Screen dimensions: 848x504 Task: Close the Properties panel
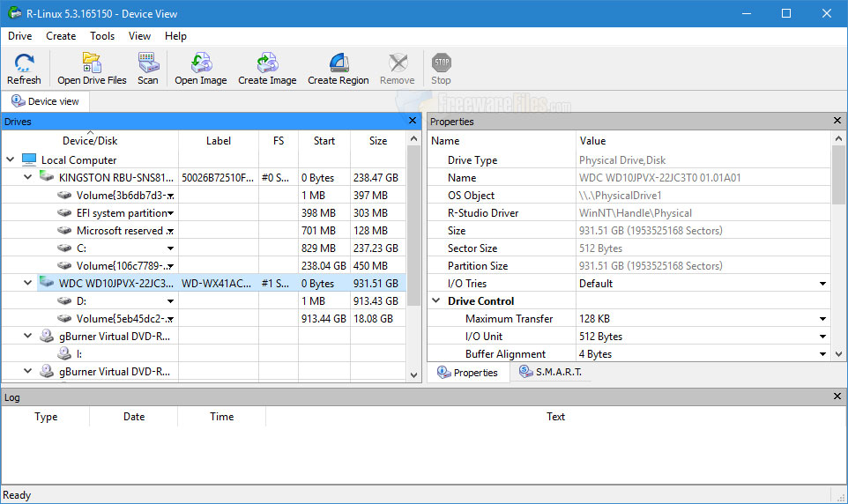coord(837,121)
